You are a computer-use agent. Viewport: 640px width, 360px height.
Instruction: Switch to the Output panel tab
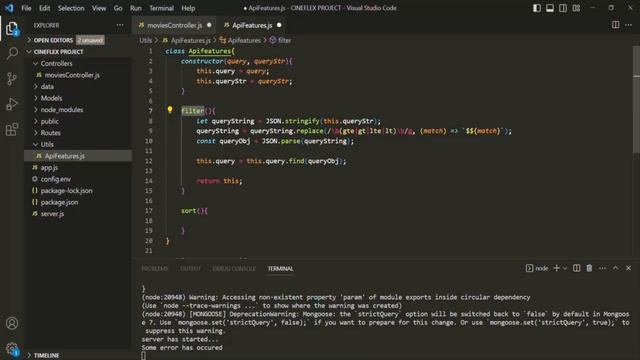click(190, 269)
